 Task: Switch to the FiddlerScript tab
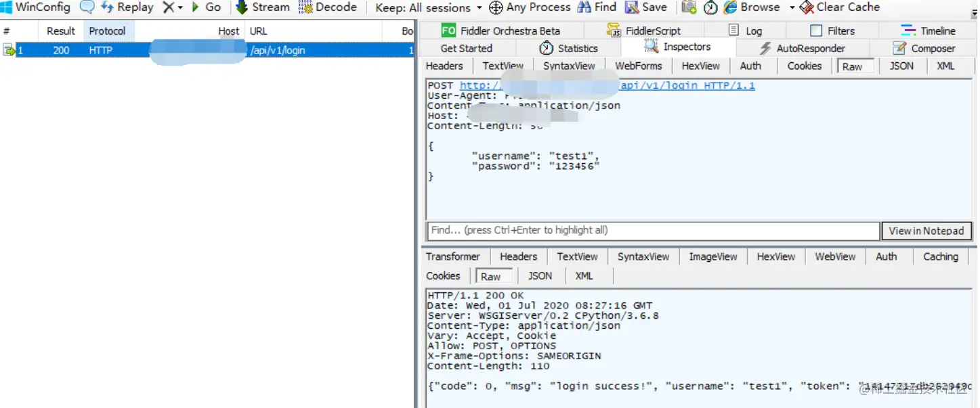644,30
